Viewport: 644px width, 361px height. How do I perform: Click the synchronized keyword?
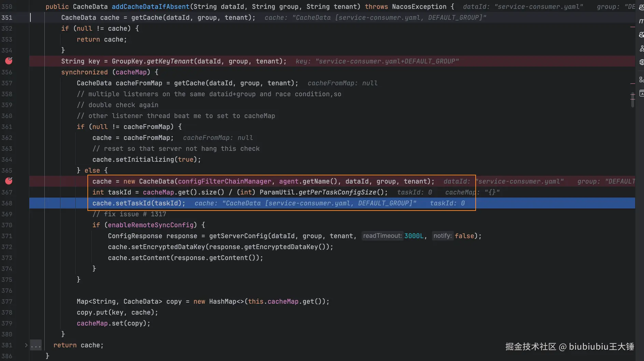coord(84,72)
